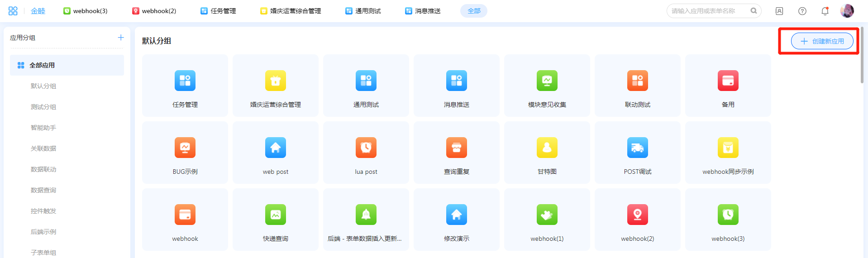Focus the app or form name search field

tap(708, 11)
